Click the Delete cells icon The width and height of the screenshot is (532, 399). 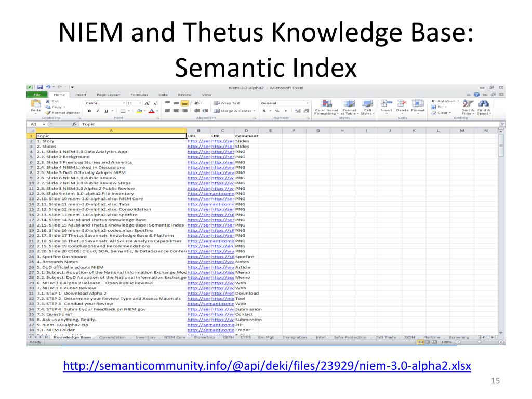coord(402,103)
